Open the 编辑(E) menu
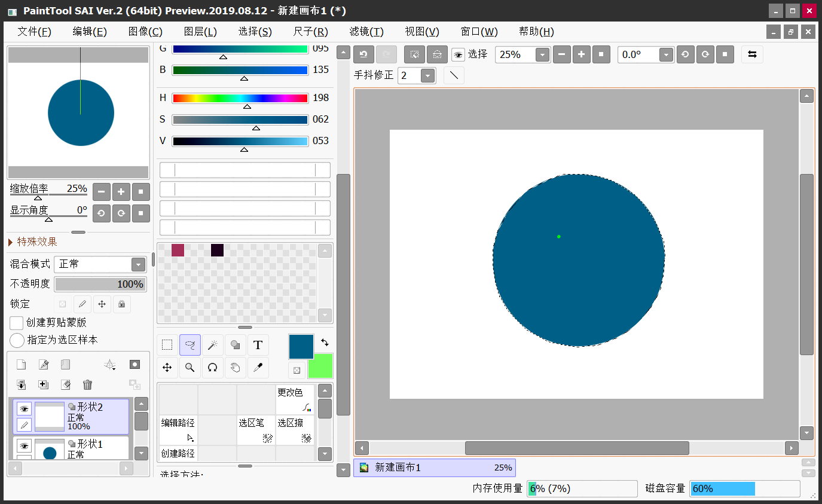This screenshot has width=822, height=504. click(90, 32)
